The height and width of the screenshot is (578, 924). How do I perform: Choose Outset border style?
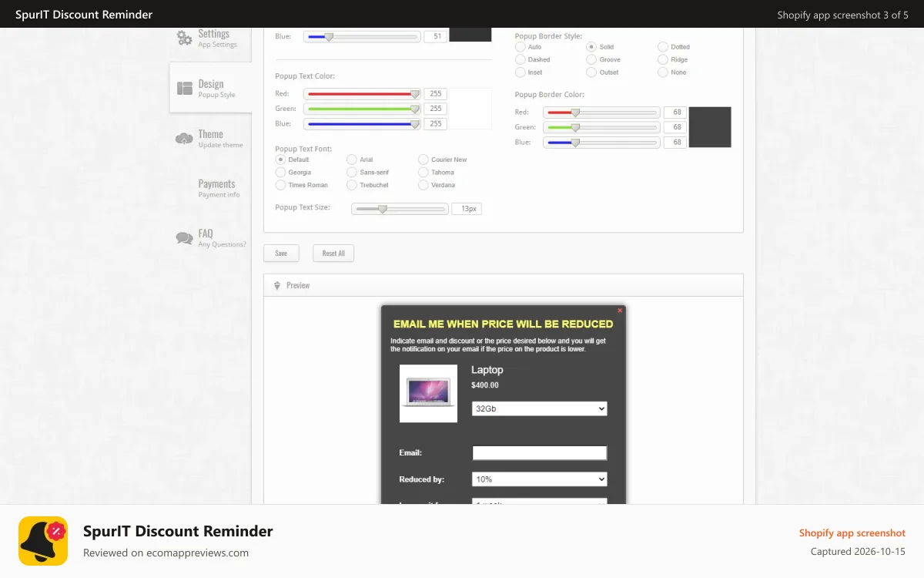[591, 72]
